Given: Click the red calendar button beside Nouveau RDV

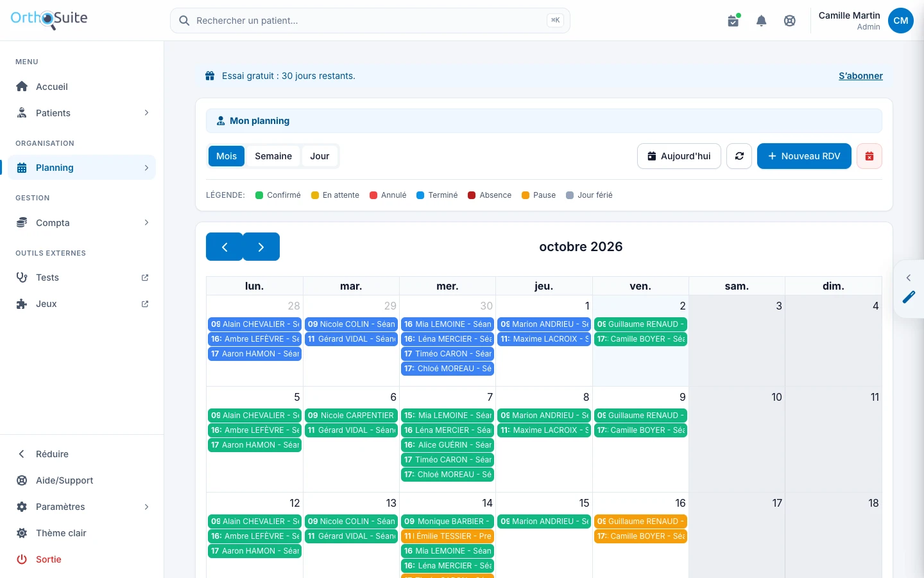Looking at the screenshot, I should point(869,156).
